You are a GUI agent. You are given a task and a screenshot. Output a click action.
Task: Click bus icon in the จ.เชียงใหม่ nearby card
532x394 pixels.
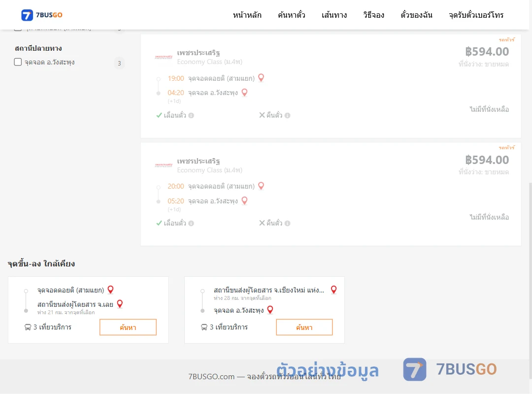pos(204,327)
